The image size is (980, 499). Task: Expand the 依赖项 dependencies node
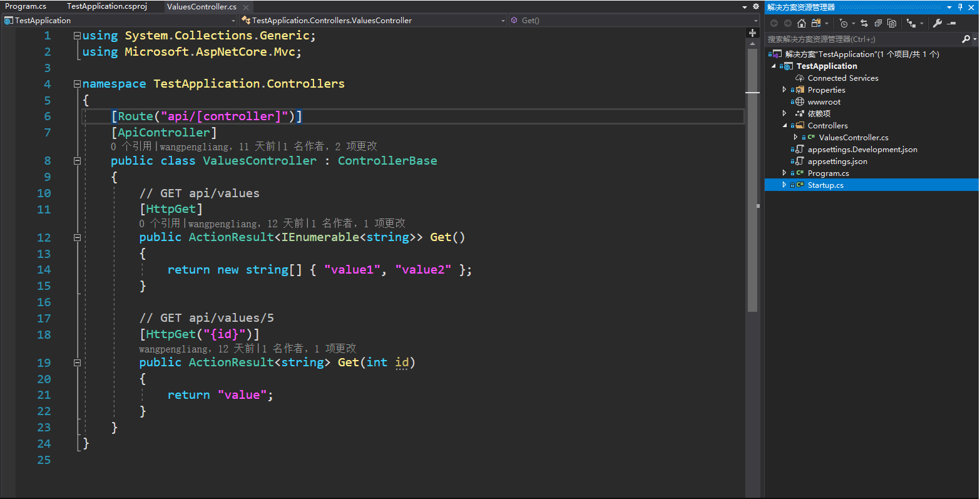click(785, 113)
